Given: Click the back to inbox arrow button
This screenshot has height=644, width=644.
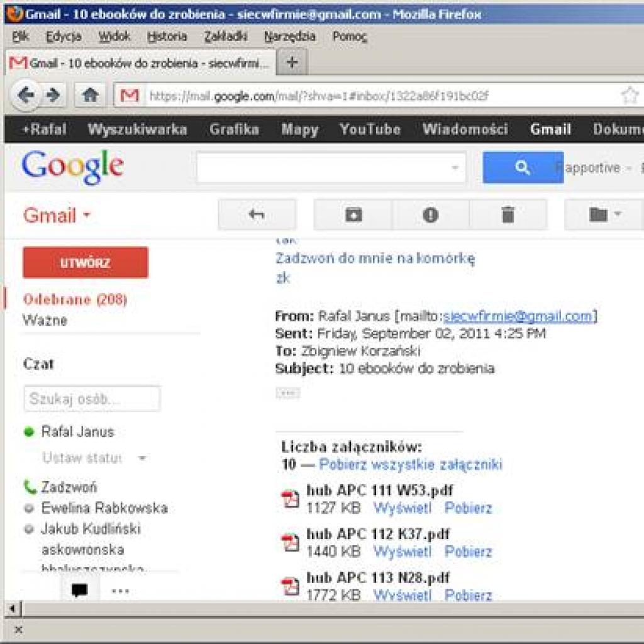Looking at the screenshot, I should tap(257, 214).
